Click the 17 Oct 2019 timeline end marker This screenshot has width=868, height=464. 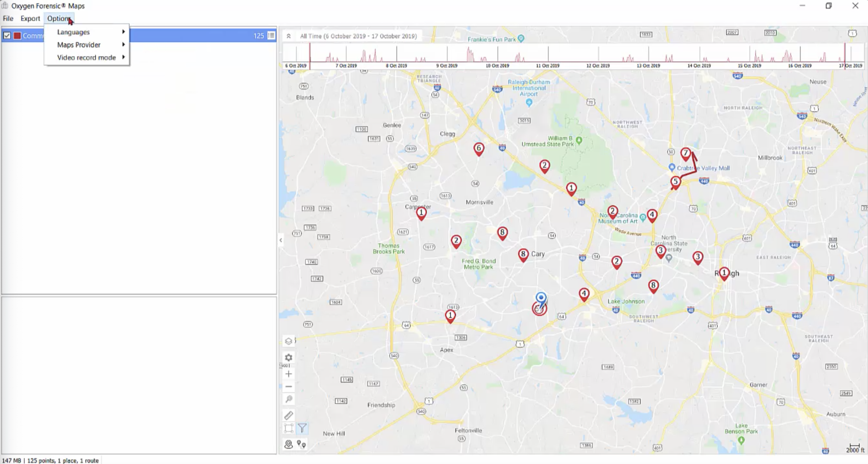click(845, 56)
